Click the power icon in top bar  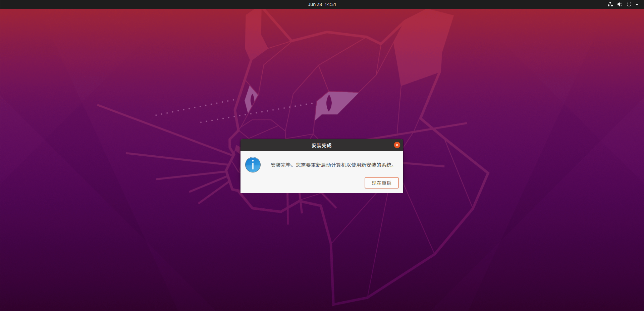point(629,4)
